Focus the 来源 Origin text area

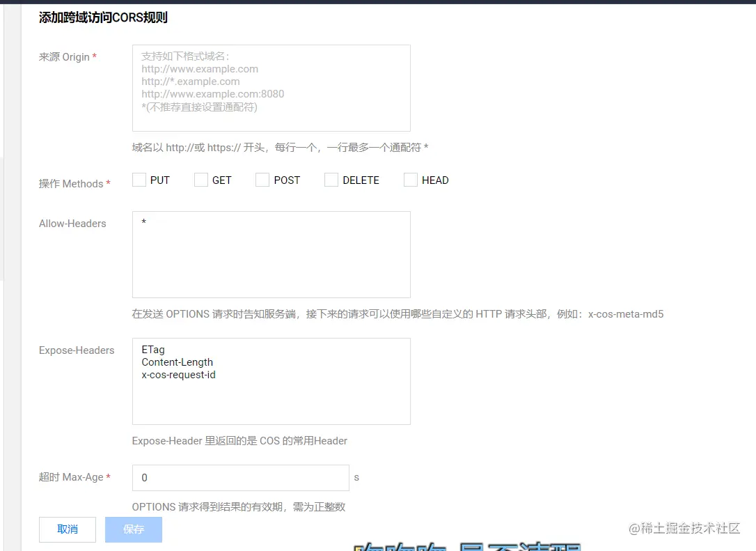point(271,88)
